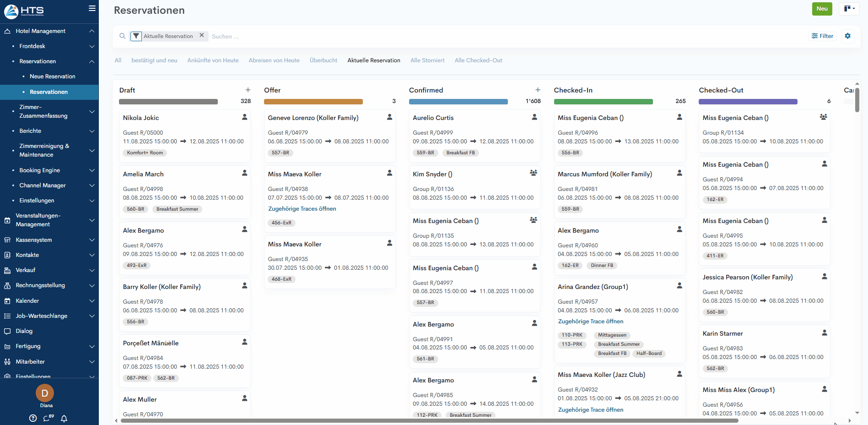
Task: Click the orange Offer column progress bar
Action: pyautogui.click(x=313, y=102)
